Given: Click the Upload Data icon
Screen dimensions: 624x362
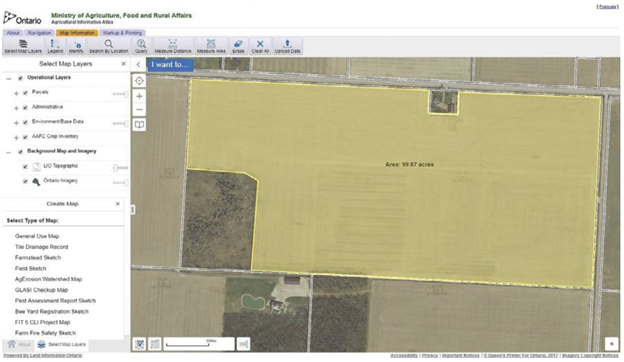Looking at the screenshot, I should coord(287,46).
